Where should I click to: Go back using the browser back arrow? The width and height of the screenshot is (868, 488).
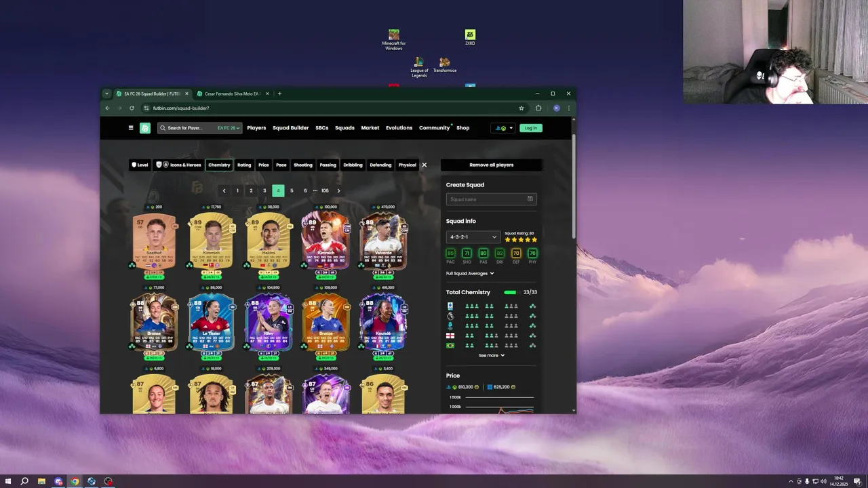[107, 108]
